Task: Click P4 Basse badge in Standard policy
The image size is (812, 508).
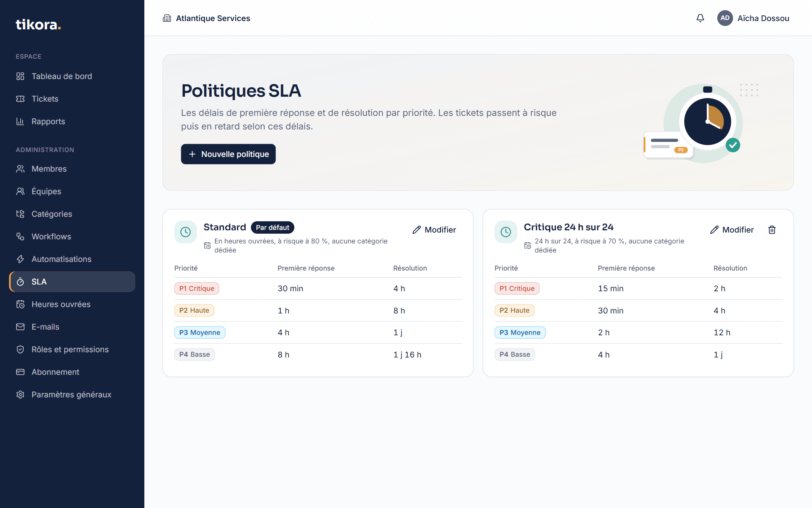Action: tap(194, 354)
